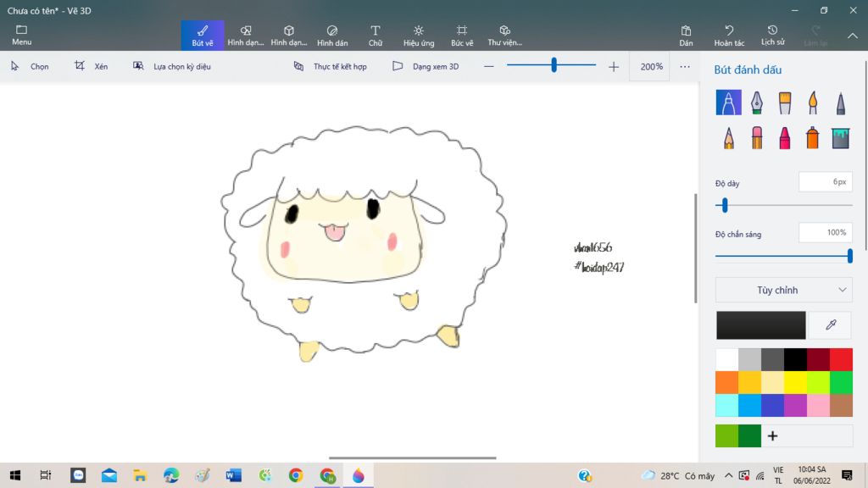The width and height of the screenshot is (868, 488).
Task: Open Thực tế kết hợp mixed reality
Action: tap(330, 66)
